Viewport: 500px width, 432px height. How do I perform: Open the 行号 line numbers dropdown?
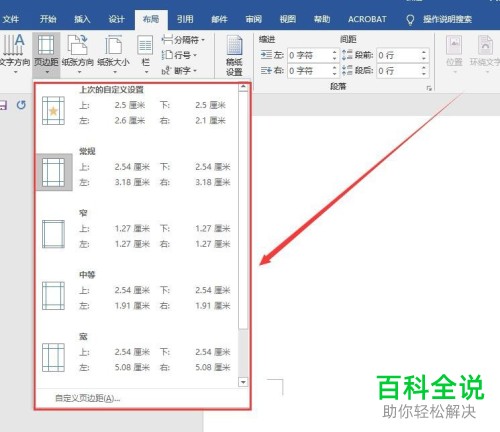pos(179,55)
